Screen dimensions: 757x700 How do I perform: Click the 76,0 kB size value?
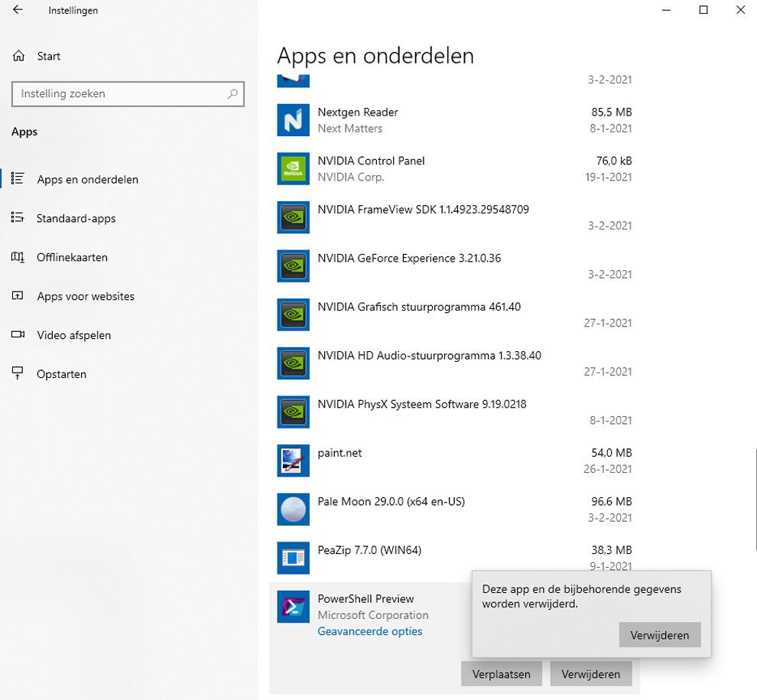(614, 161)
